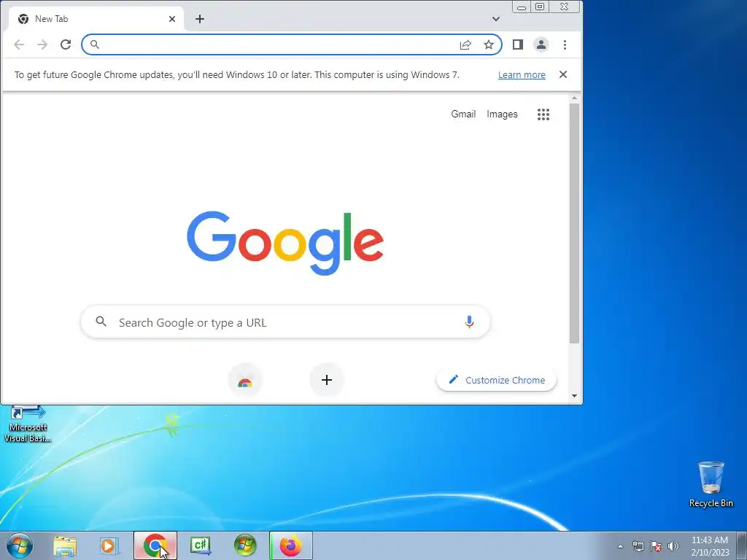Click the volume speaker tray icon

pos(673,546)
